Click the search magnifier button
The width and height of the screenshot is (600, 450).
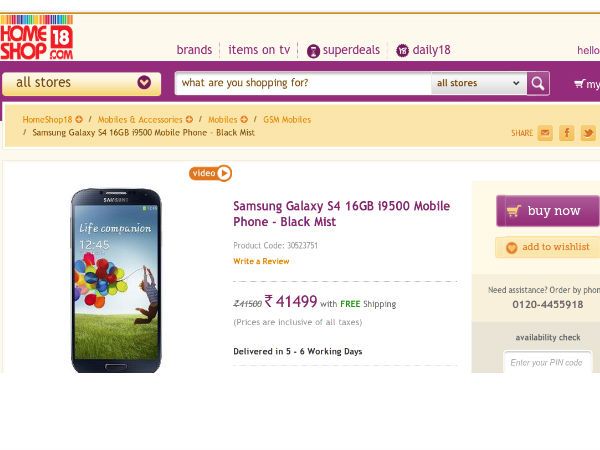point(538,83)
